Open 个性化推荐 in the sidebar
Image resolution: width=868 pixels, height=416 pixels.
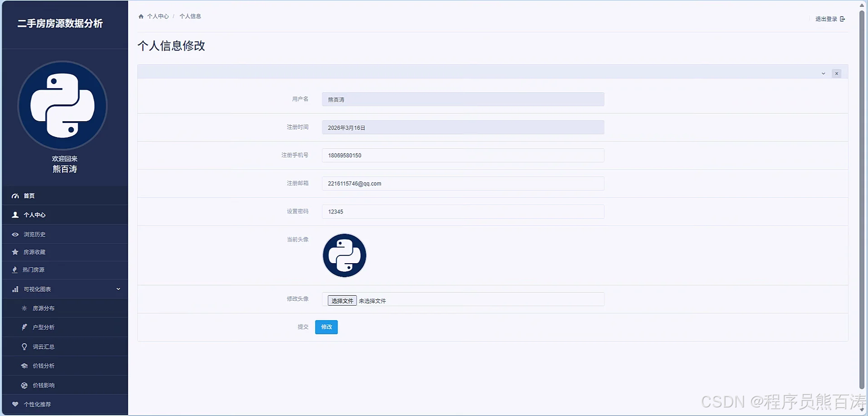(65, 404)
